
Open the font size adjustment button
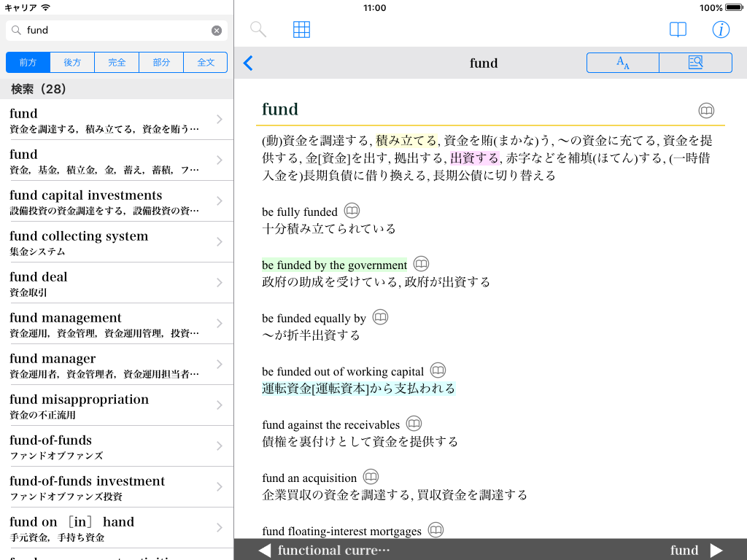click(623, 63)
